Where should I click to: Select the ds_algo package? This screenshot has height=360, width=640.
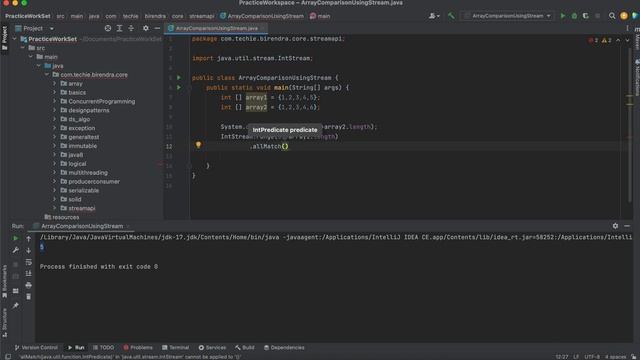[79, 119]
